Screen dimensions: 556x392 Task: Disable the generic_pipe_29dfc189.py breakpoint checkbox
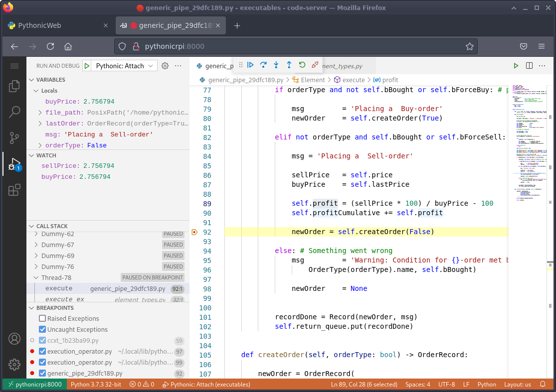click(42, 374)
